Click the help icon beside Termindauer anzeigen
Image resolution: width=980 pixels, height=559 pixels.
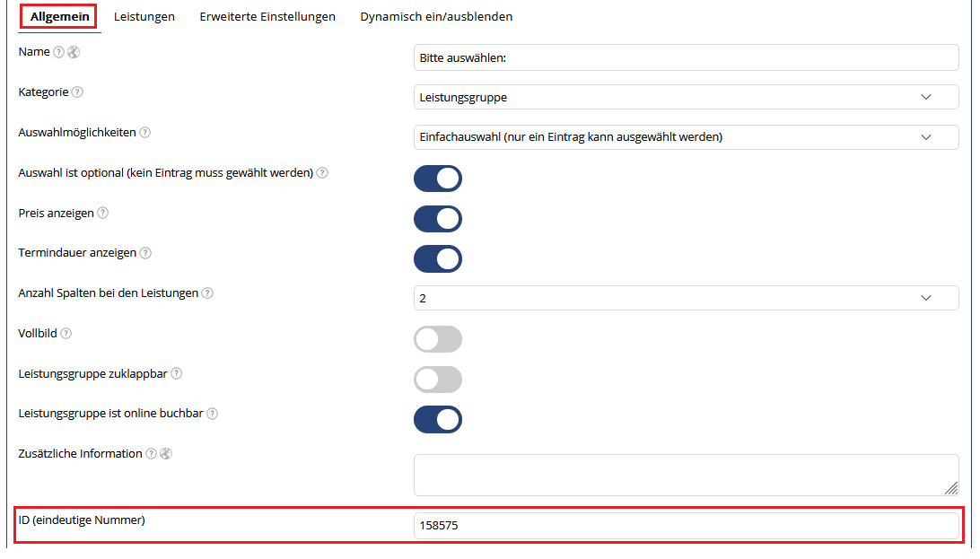[x=145, y=253]
